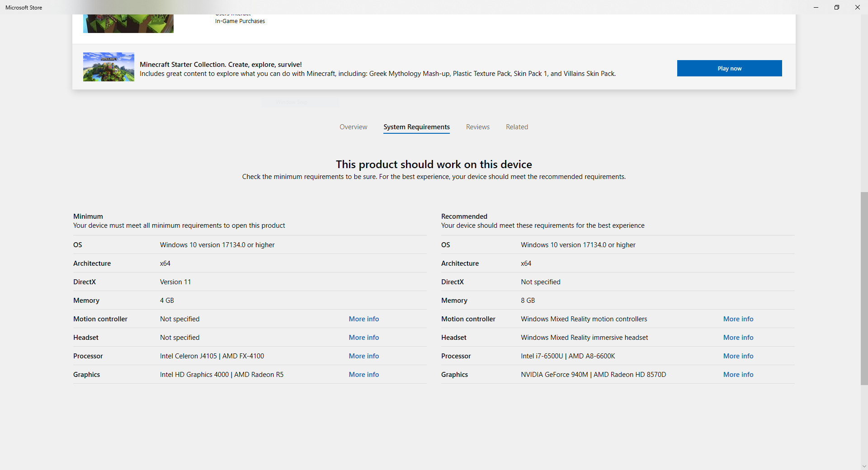View More info for Recommended Headset
Image resolution: width=868 pixels, height=470 pixels.
pos(738,338)
